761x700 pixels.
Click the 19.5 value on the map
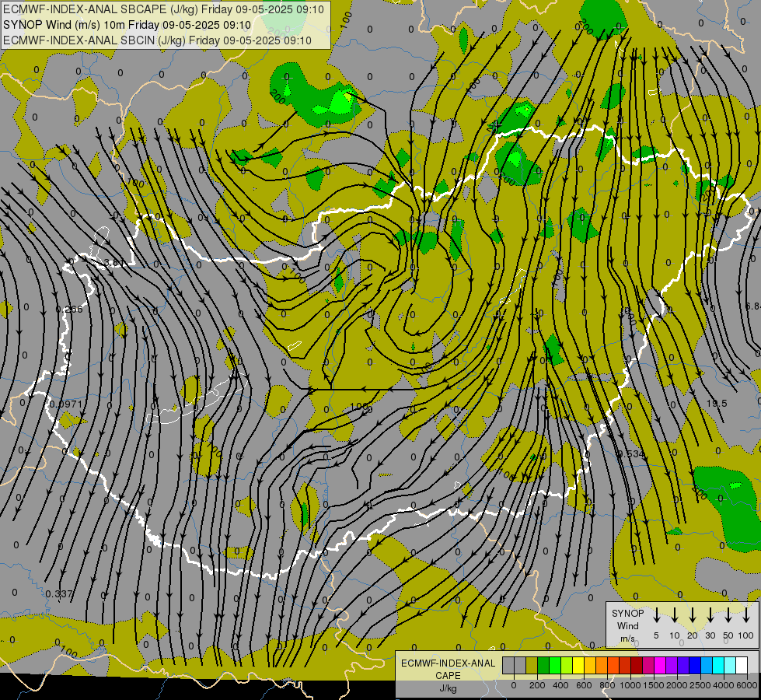(717, 403)
